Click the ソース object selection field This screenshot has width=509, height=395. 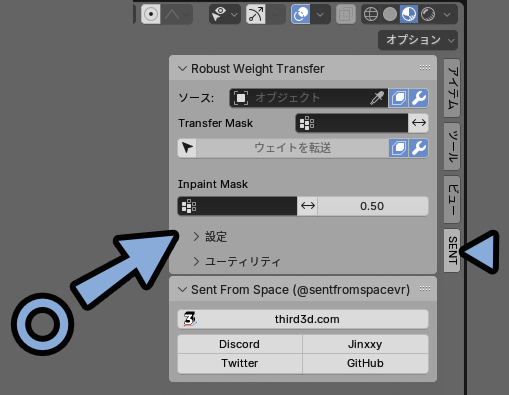pos(309,98)
